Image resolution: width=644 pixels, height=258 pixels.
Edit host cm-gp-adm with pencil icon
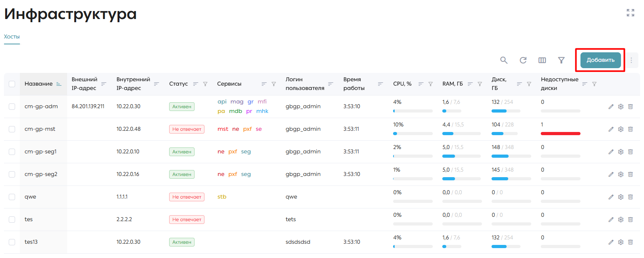(x=611, y=107)
